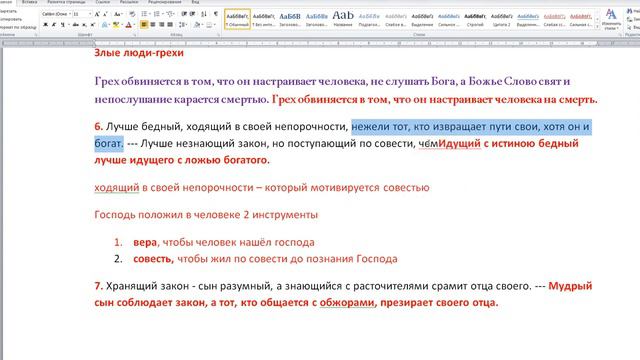Image resolution: width=640 pixels, height=360 pixels.
Task: Apply the Подзаголовок style
Action: 369,19
